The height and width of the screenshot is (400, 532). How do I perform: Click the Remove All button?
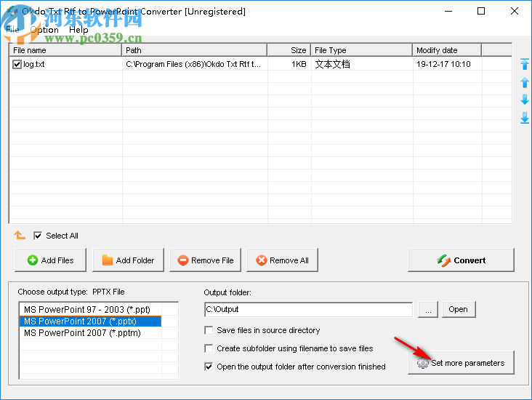pos(282,260)
